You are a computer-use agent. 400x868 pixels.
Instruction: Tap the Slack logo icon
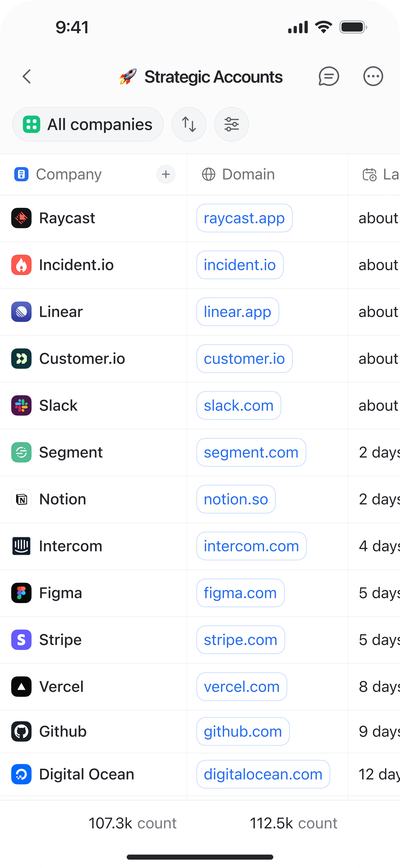(21, 405)
